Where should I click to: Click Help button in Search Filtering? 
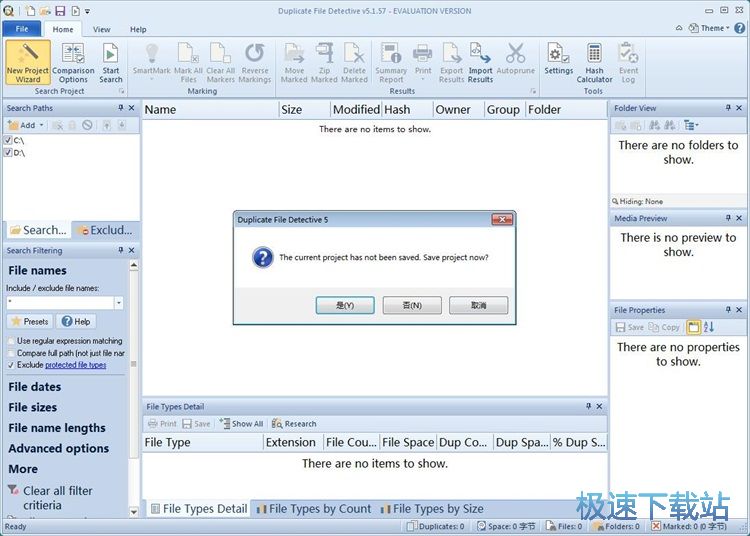[76, 321]
